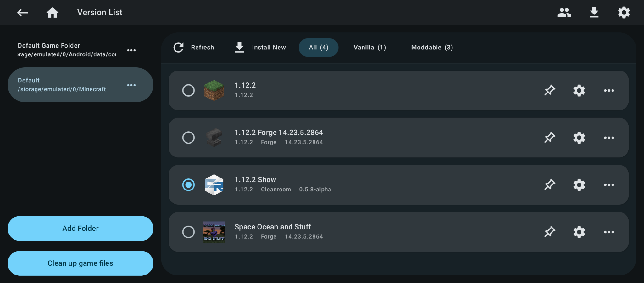The height and width of the screenshot is (283, 644).
Task: Click the Install New label
Action: tap(269, 48)
